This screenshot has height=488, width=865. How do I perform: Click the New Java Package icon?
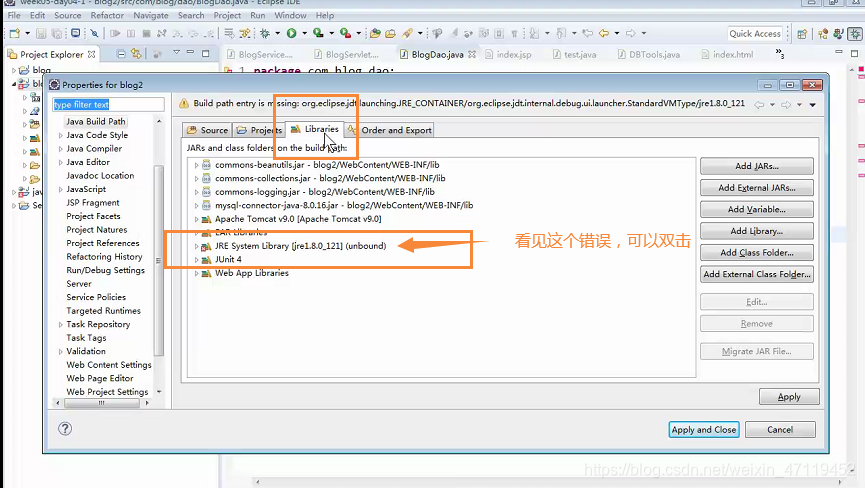coord(375,33)
